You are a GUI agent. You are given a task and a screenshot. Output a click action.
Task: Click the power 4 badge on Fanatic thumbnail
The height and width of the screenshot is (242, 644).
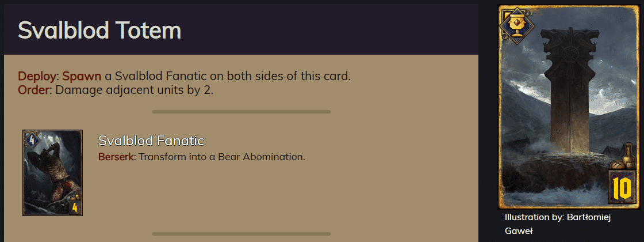tap(33, 141)
